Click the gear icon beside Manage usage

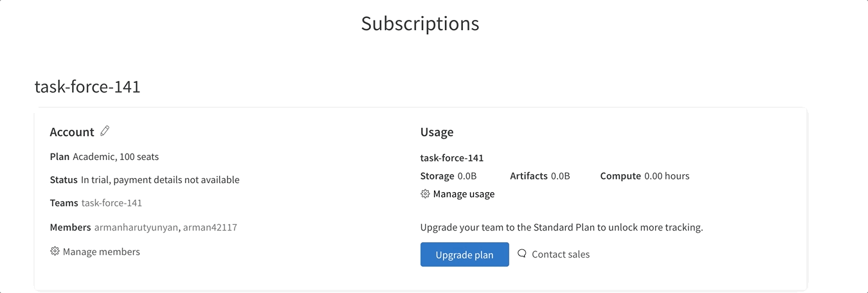tap(425, 193)
